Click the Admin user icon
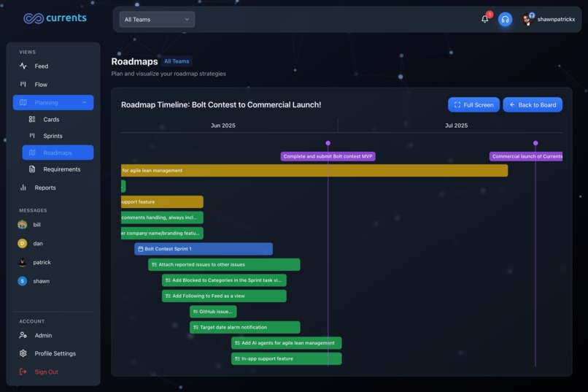 (x=23, y=335)
